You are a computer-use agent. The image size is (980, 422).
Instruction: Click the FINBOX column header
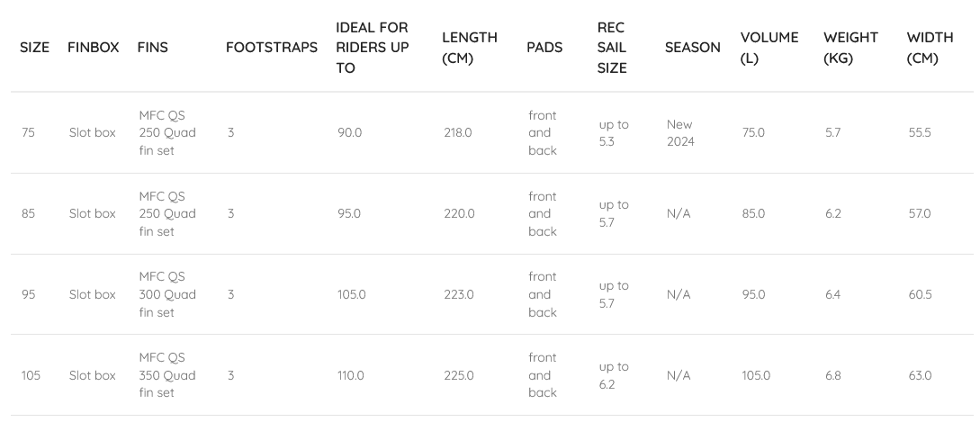coord(93,48)
